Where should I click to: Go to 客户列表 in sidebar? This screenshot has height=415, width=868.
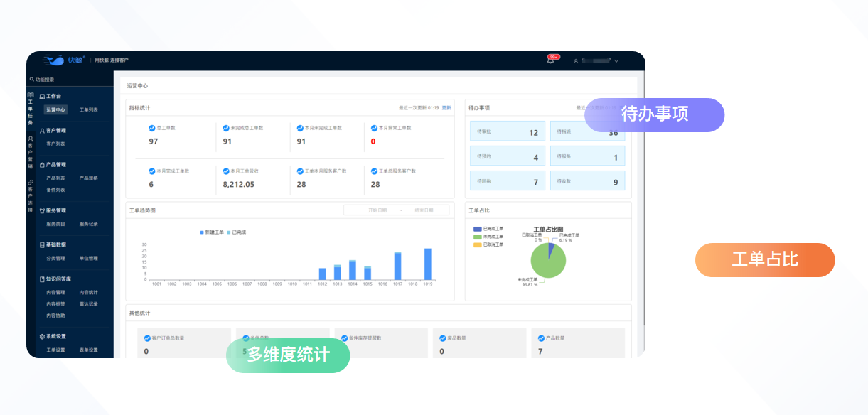pos(55,144)
